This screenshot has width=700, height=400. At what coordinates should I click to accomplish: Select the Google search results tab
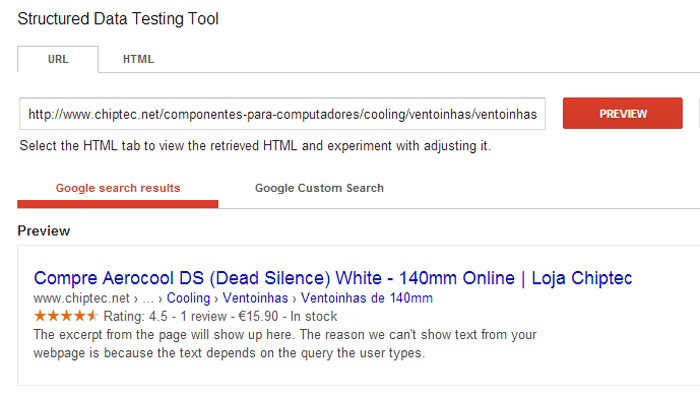(x=118, y=188)
